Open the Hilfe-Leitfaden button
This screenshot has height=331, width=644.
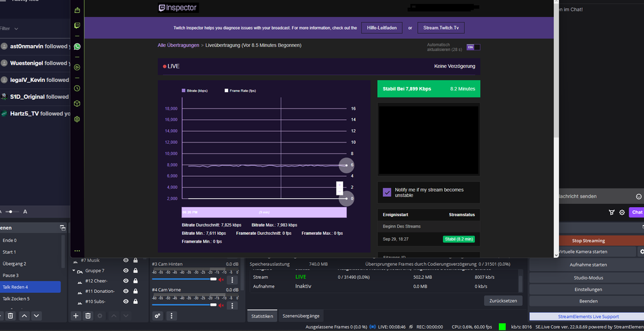(x=382, y=28)
